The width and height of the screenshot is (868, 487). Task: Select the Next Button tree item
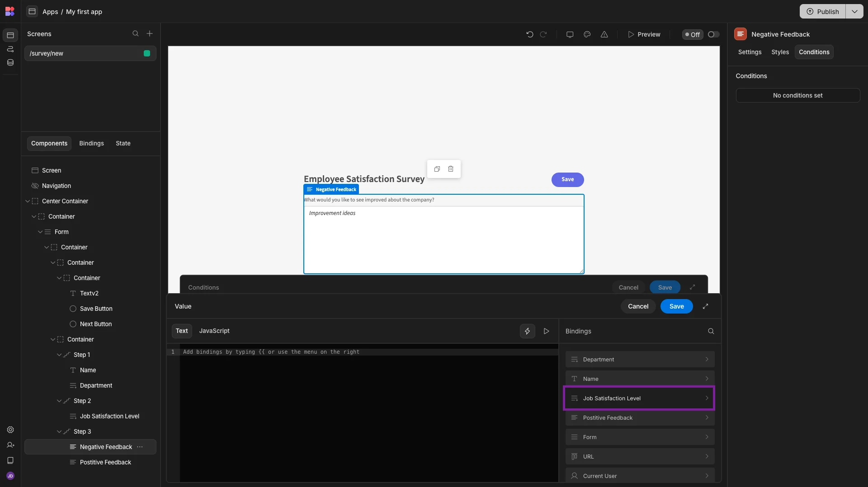tap(90, 324)
